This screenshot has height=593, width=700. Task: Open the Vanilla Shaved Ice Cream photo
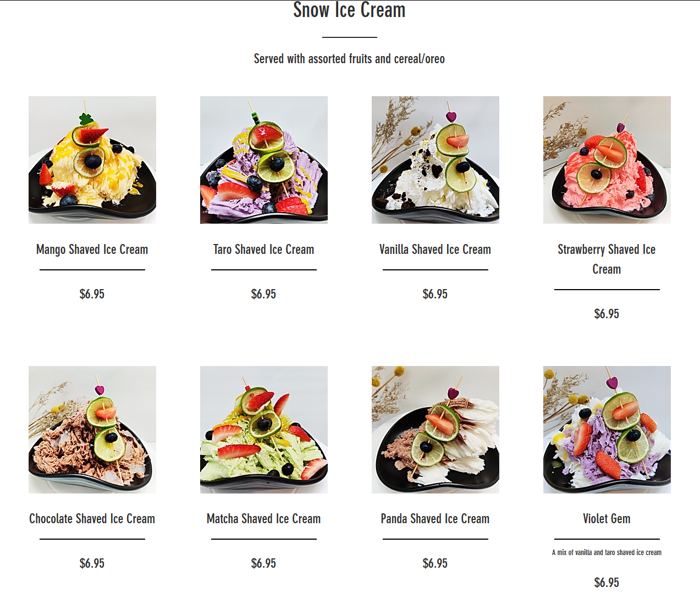[x=436, y=160]
